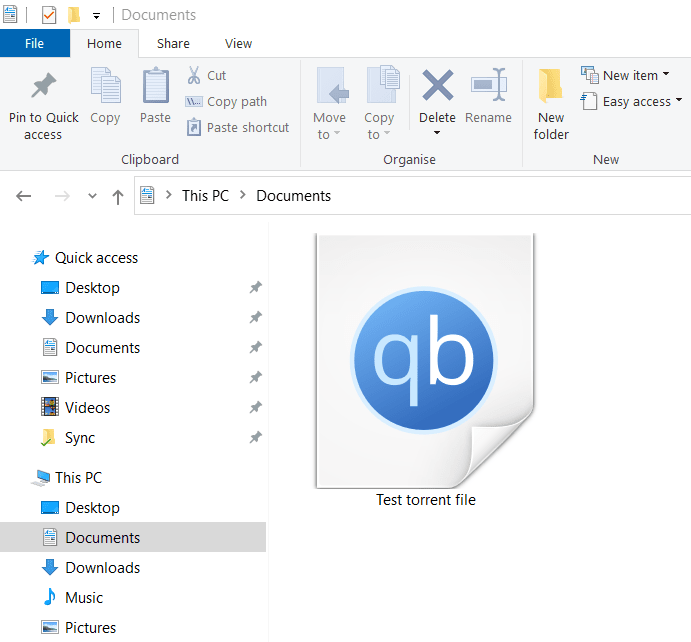Click the Copy ribbon icon
Viewport: 691px width, 642px height.
click(x=105, y=85)
